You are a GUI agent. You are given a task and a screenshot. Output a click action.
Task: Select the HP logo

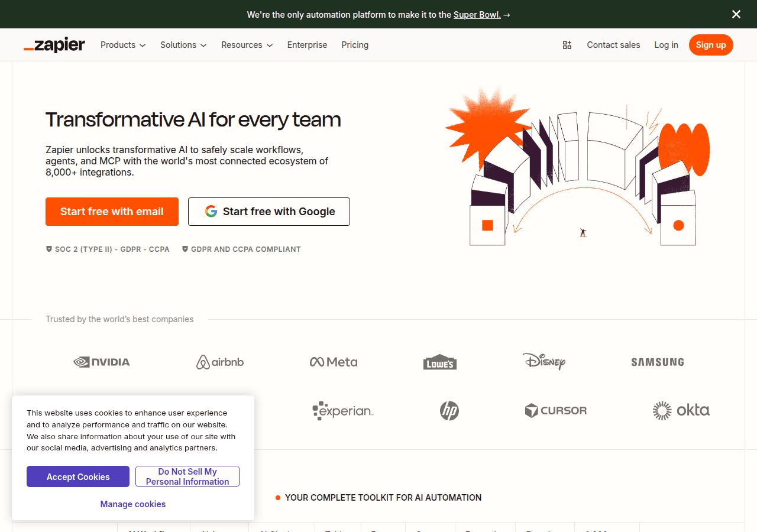(x=449, y=410)
